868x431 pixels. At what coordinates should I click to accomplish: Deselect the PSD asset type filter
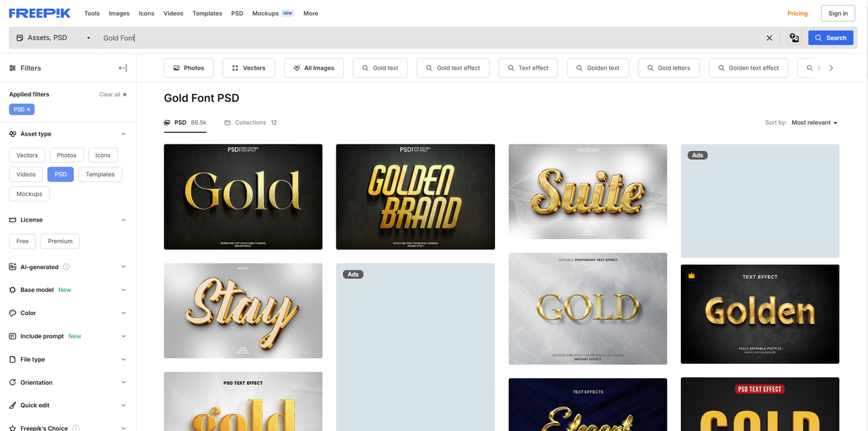click(61, 174)
